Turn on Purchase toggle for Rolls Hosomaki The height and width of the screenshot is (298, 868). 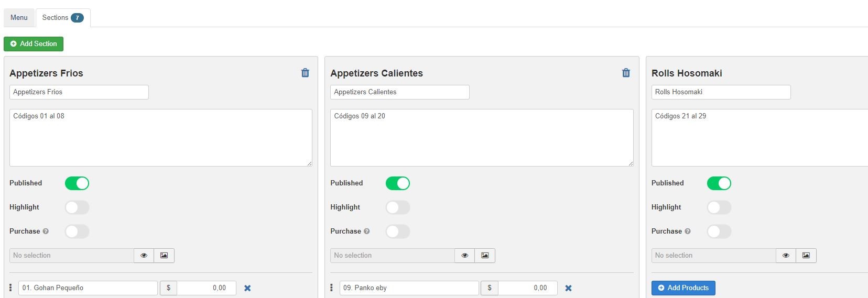[719, 231]
